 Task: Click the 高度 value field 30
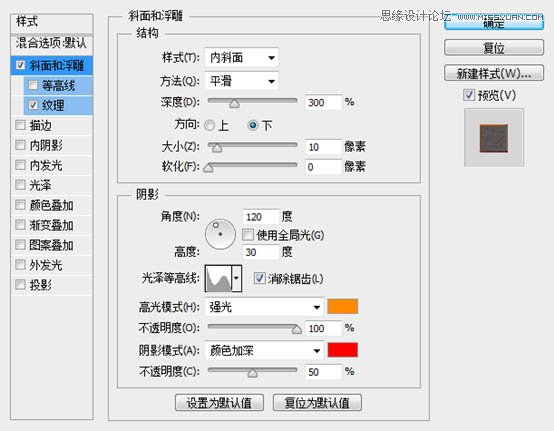pos(261,252)
